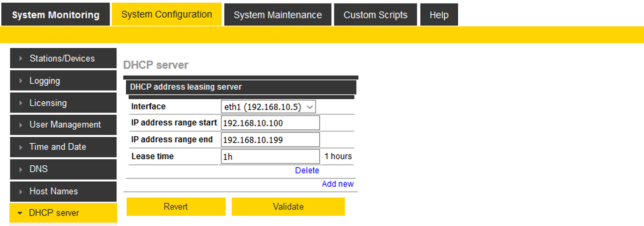Image resolution: width=644 pixels, height=226 pixels.
Task: Click the IP address range start field
Action: tap(270, 123)
